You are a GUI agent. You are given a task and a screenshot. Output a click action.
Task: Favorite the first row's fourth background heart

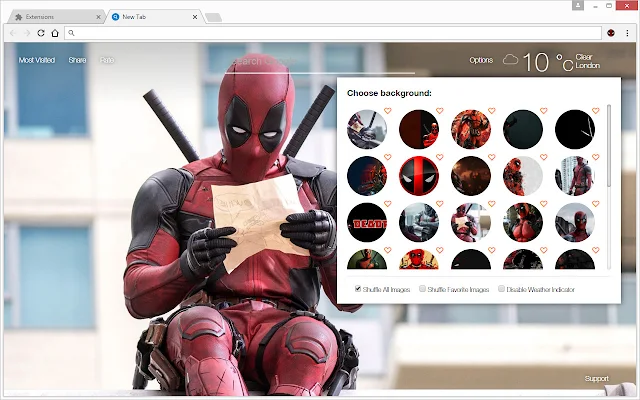point(544,111)
